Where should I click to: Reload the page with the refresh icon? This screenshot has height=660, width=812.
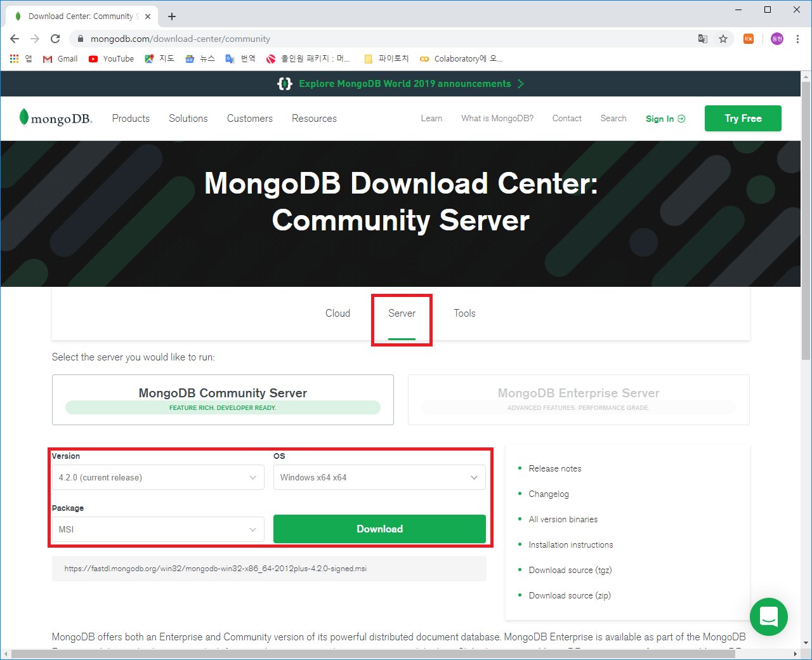(55, 39)
